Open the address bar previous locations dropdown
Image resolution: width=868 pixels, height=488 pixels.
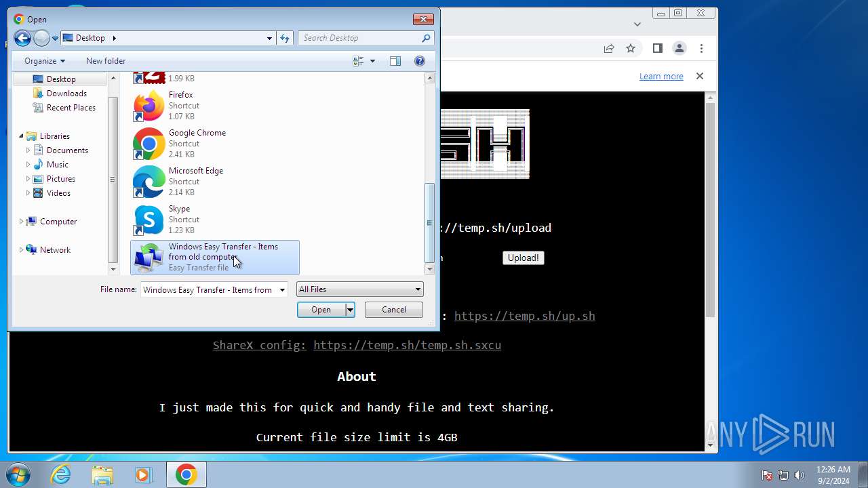pos(269,38)
